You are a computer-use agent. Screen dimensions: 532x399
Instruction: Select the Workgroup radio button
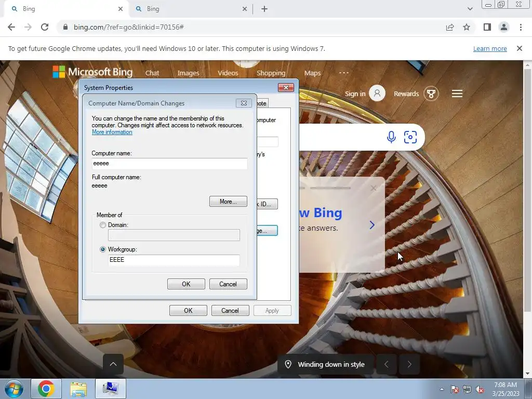pyautogui.click(x=103, y=249)
